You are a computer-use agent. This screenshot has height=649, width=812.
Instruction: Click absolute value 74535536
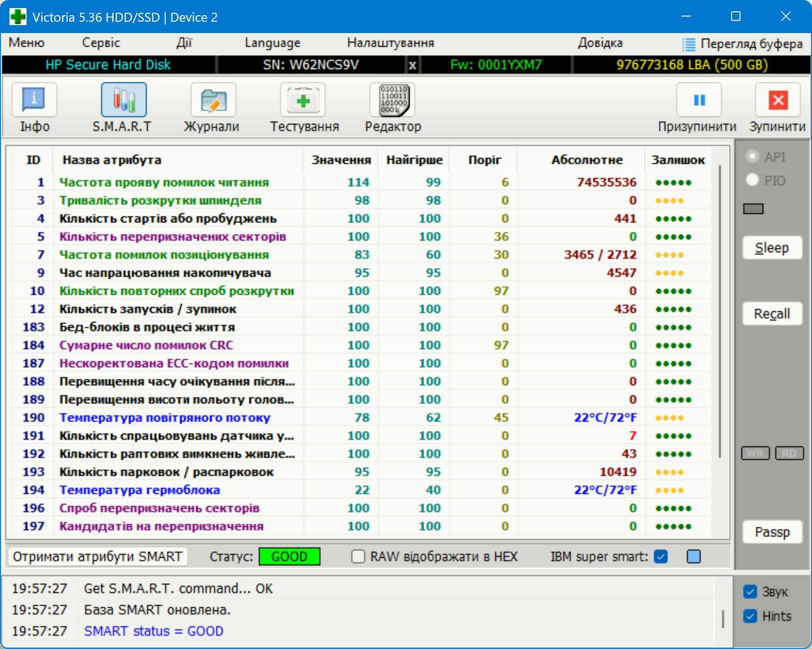point(607,182)
